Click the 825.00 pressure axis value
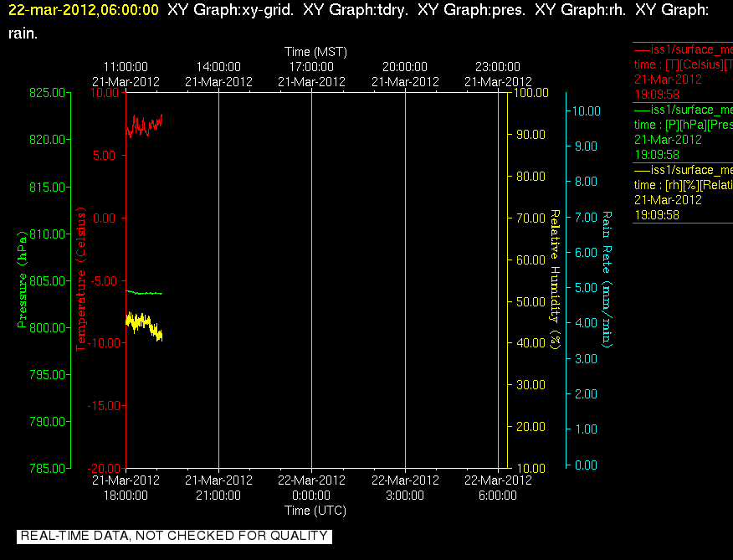The width and height of the screenshot is (733, 560). (47, 93)
